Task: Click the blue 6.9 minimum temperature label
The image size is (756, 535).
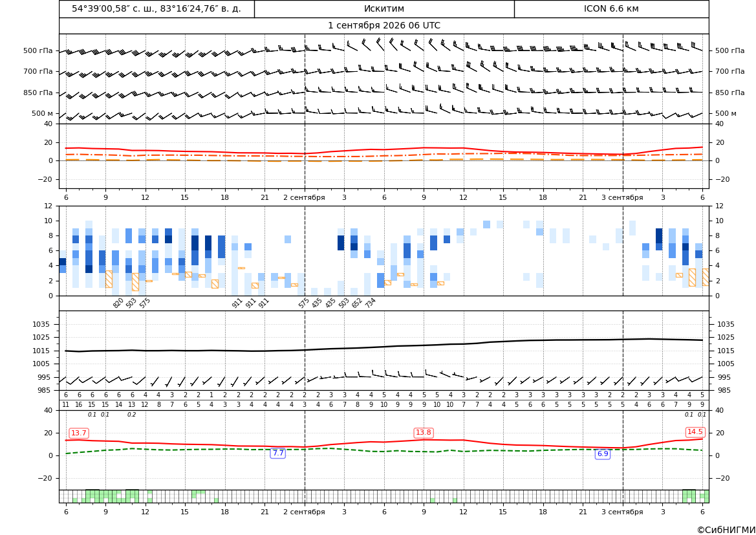Action: pyautogui.click(x=603, y=454)
